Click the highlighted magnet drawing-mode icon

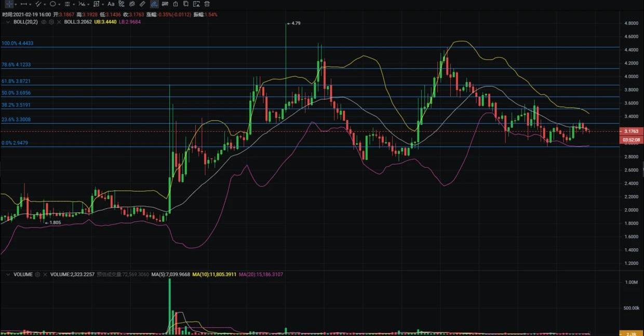click(154, 4)
